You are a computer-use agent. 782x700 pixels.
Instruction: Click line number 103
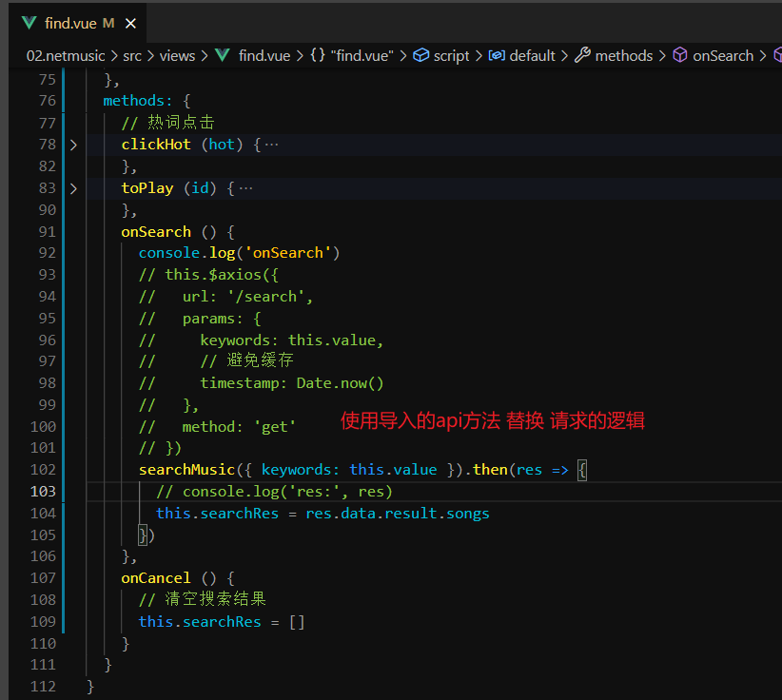pyautogui.click(x=43, y=492)
